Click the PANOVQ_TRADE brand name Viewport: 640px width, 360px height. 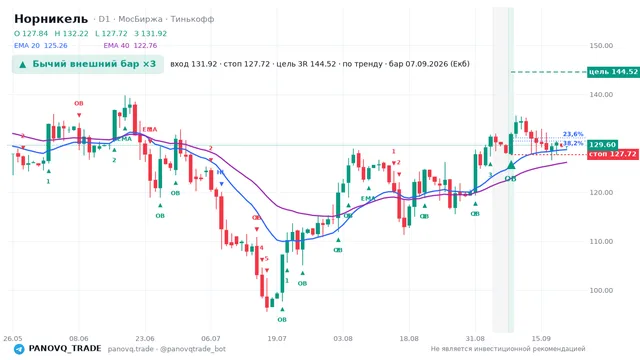coord(64,349)
